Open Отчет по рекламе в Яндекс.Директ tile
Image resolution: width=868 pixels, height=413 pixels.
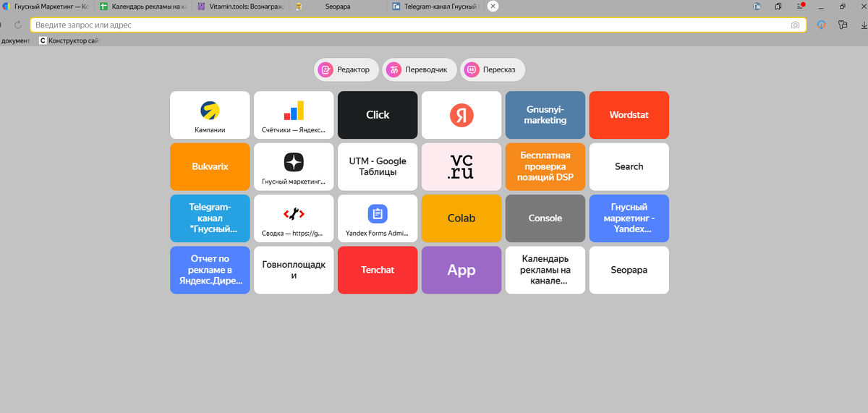(x=210, y=271)
